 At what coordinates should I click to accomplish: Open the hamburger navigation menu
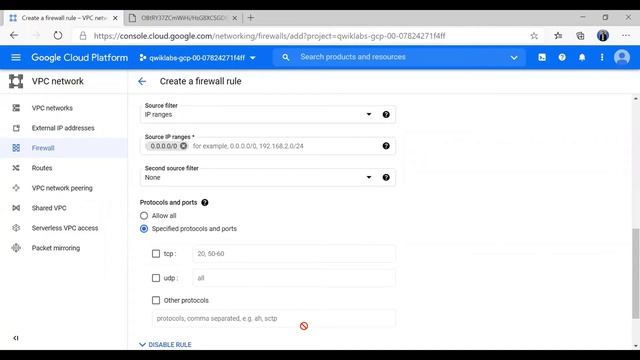[16, 58]
